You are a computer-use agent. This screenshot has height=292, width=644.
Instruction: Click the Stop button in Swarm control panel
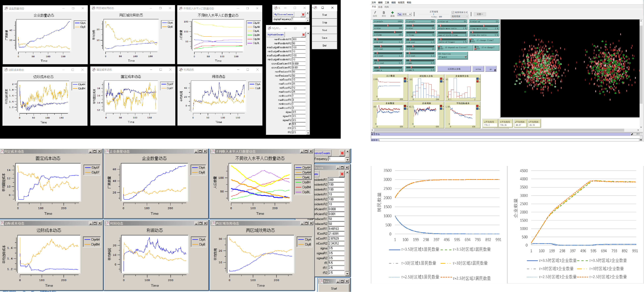[324, 23]
